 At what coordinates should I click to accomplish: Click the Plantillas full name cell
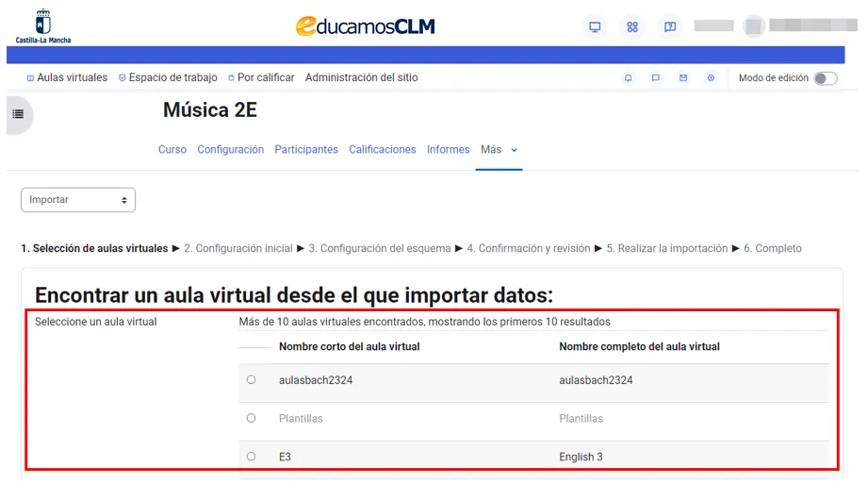point(581,419)
